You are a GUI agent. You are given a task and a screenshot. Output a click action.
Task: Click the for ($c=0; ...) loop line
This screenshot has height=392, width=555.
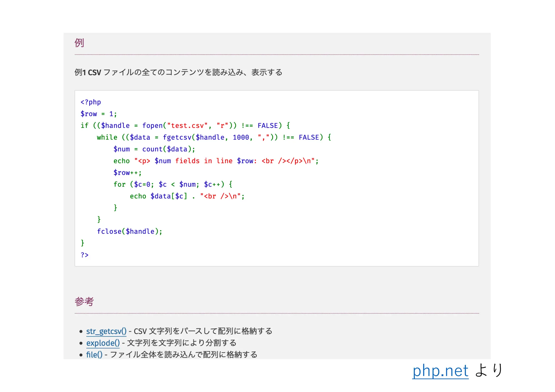pos(173,184)
